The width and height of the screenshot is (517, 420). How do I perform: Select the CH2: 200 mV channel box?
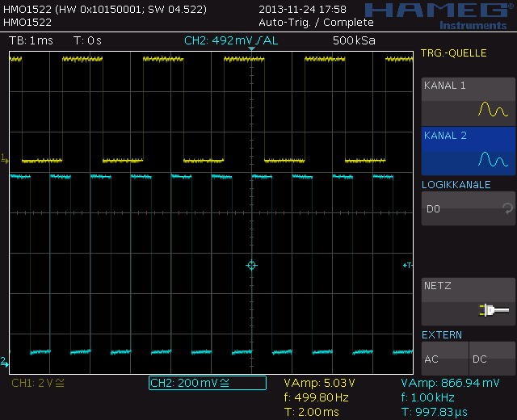[x=208, y=383]
